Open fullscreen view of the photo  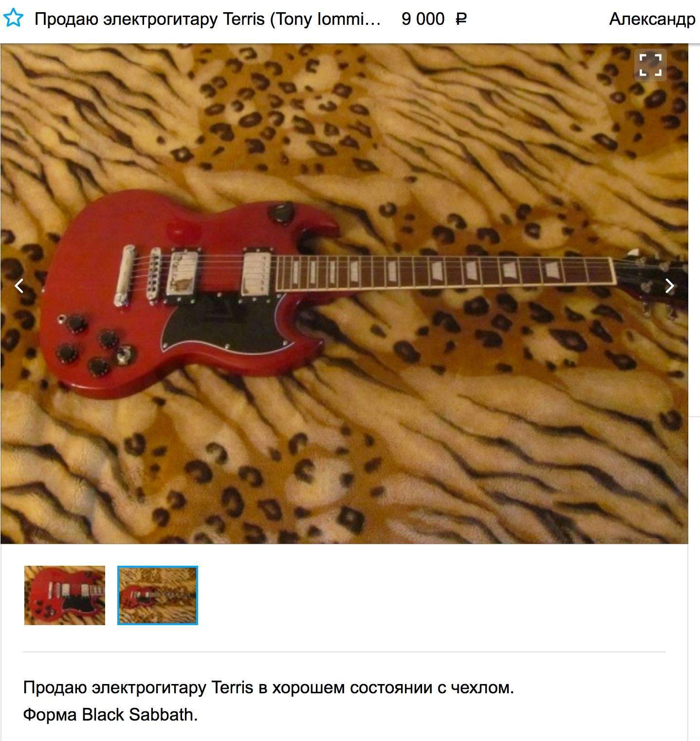point(650,65)
